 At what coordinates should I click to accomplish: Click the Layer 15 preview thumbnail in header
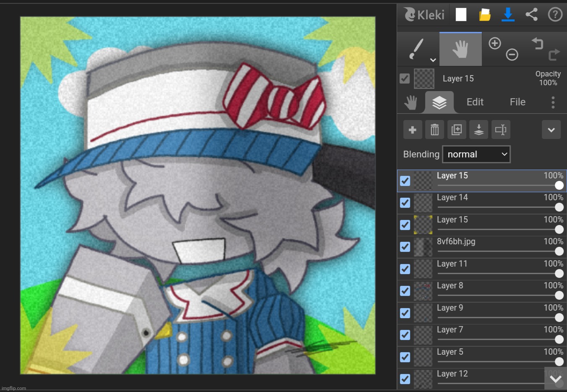[x=424, y=78]
